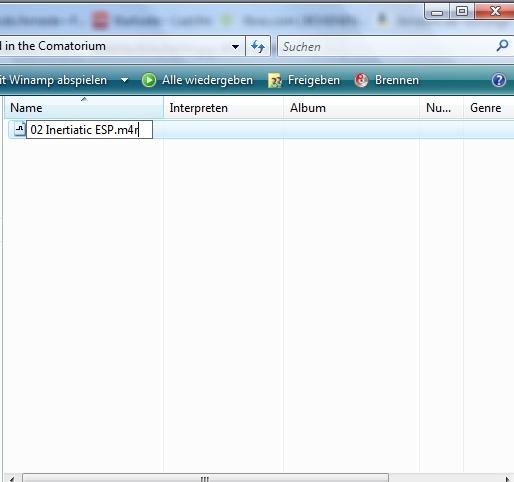Click the horizontal scrollbar thumb
Image resolution: width=514 pixels, height=482 pixels.
[x=205, y=479]
